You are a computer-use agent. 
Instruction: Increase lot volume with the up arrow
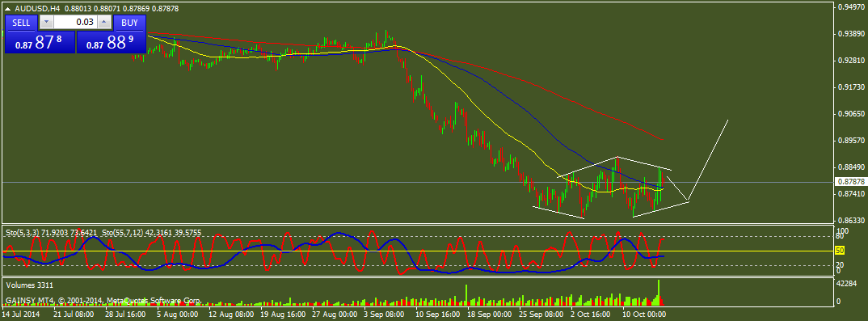tap(104, 22)
